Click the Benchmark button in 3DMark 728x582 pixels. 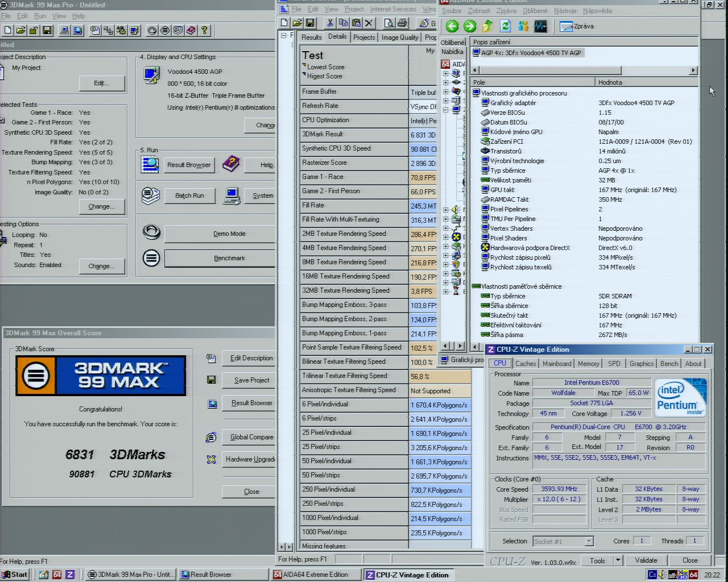coord(220,258)
